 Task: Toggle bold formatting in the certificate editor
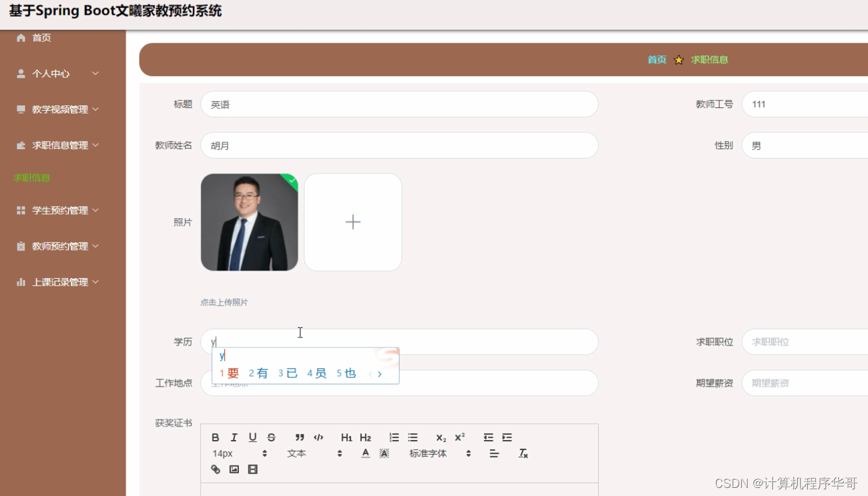tap(215, 437)
